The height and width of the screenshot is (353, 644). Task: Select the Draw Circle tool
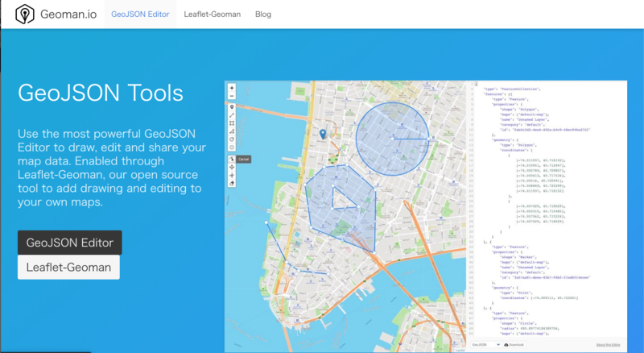[x=232, y=139]
